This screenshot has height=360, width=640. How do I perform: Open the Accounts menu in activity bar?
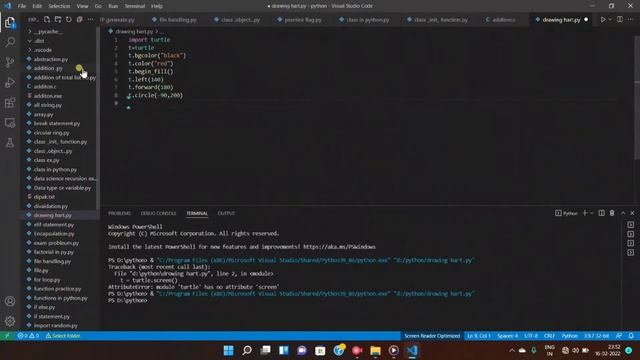coord(10,301)
